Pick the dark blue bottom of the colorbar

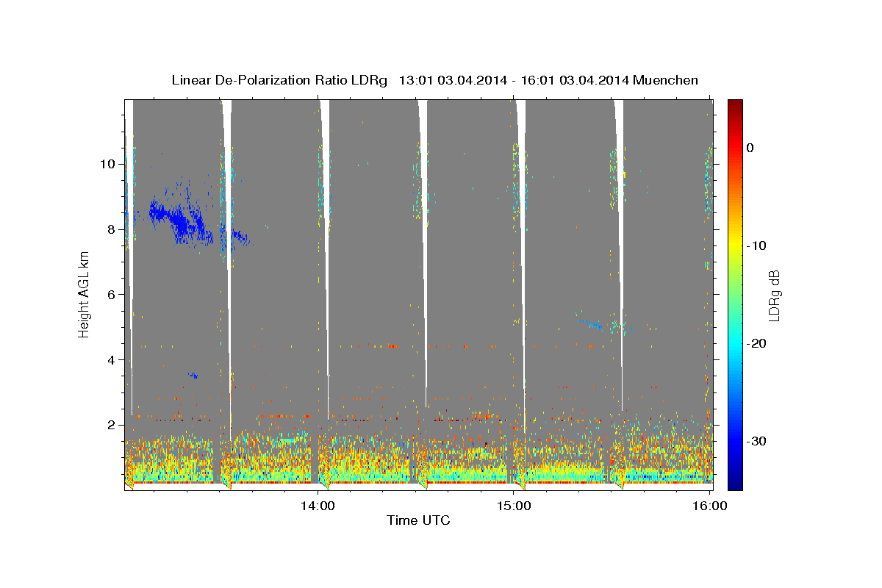[x=735, y=484]
